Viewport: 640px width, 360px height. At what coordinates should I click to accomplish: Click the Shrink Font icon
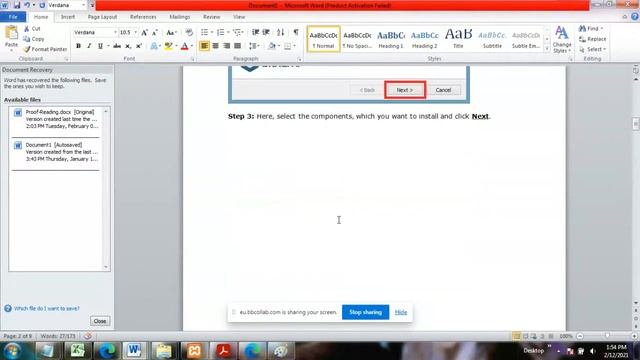155,32
